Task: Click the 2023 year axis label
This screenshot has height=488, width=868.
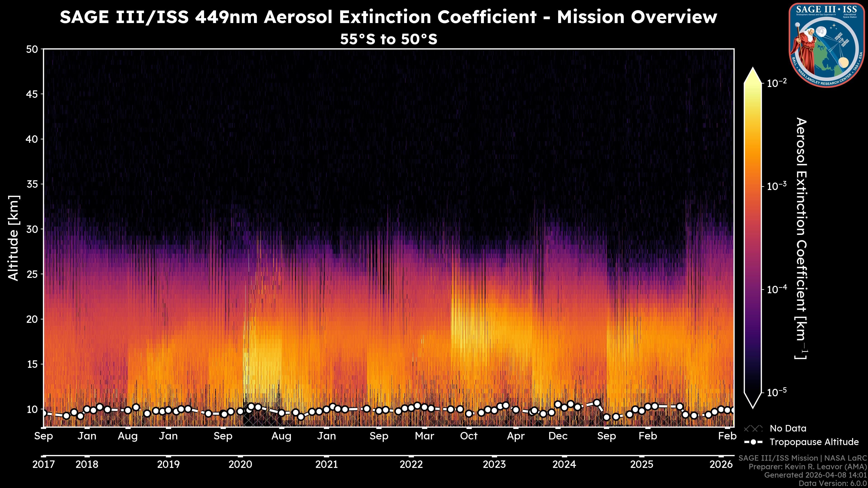Action: pos(494,465)
